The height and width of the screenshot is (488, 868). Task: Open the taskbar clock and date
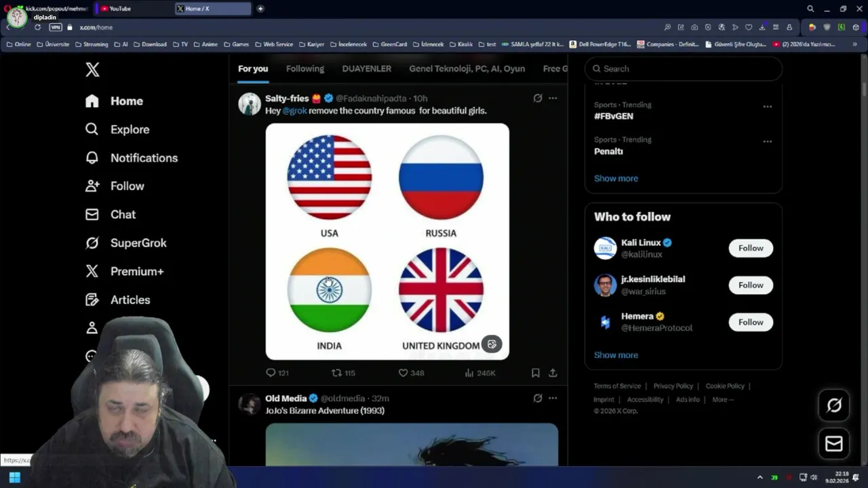[837, 477]
